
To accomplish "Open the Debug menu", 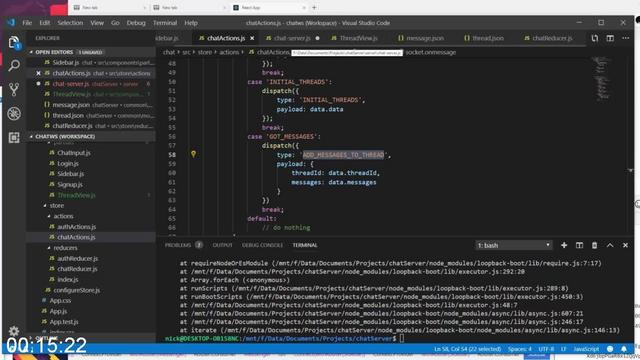I will click(136, 23).
